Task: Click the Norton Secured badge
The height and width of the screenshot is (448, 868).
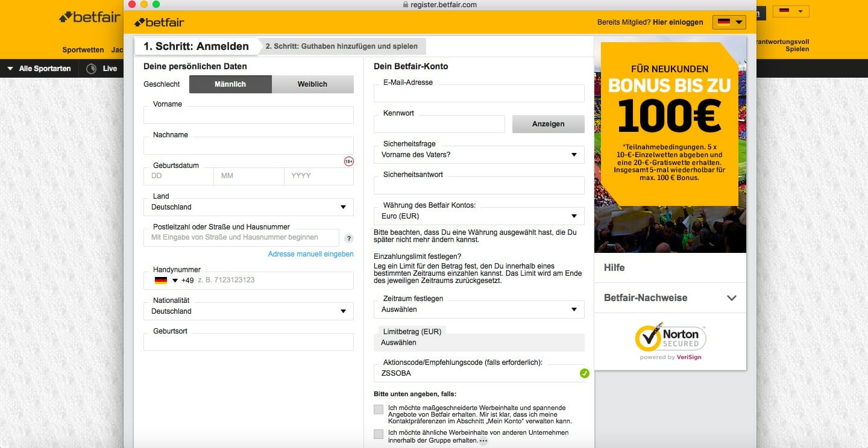Action: coord(670,341)
